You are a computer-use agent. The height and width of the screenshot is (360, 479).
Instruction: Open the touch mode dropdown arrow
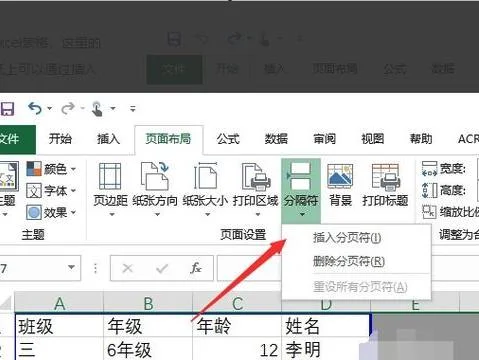point(113,108)
